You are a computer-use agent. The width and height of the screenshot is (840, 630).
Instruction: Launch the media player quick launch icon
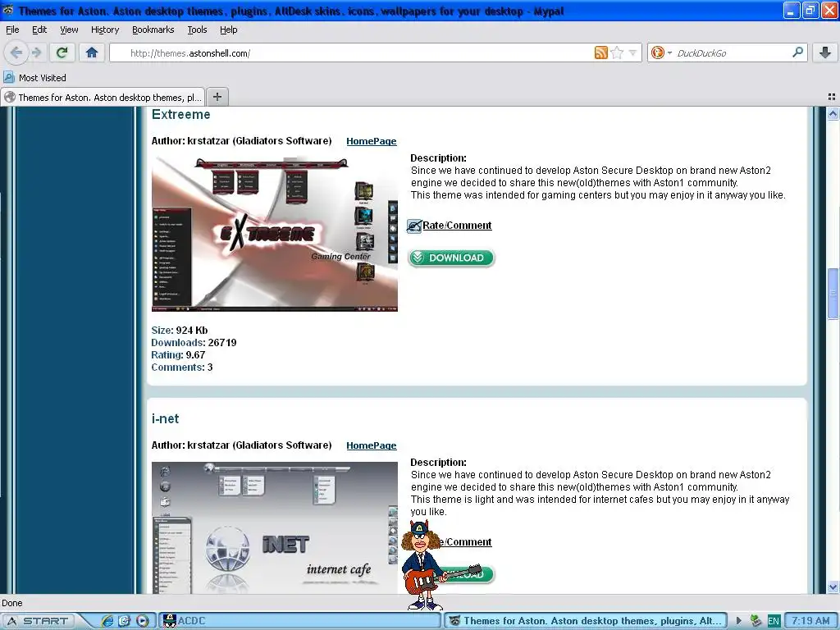tap(143, 621)
